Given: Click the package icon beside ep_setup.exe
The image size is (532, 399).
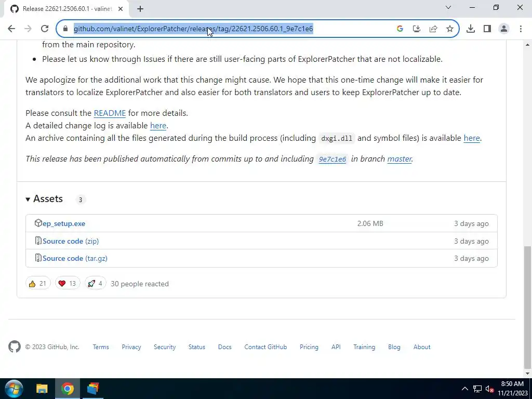Looking at the screenshot, I should tap(38, 223).
